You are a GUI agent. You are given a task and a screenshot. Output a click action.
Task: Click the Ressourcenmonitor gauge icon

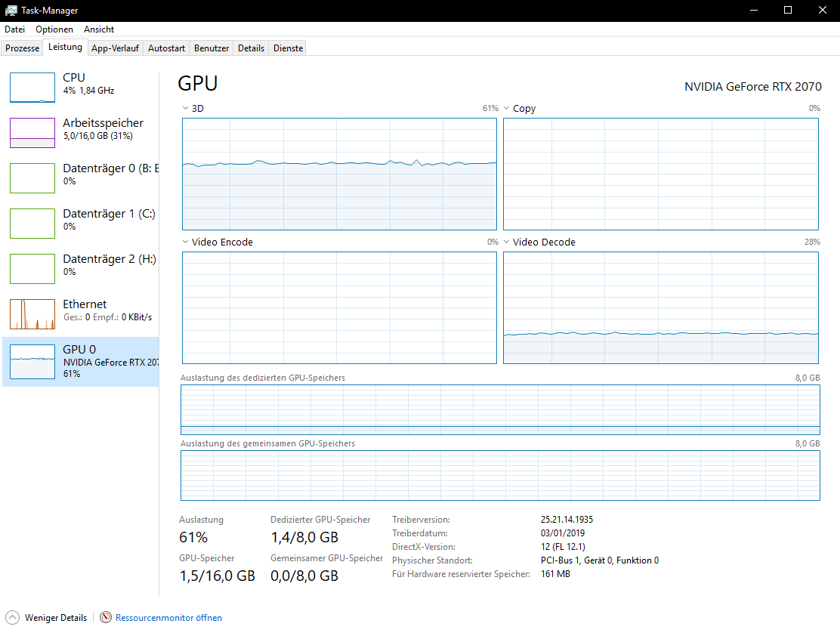point(106,617)
